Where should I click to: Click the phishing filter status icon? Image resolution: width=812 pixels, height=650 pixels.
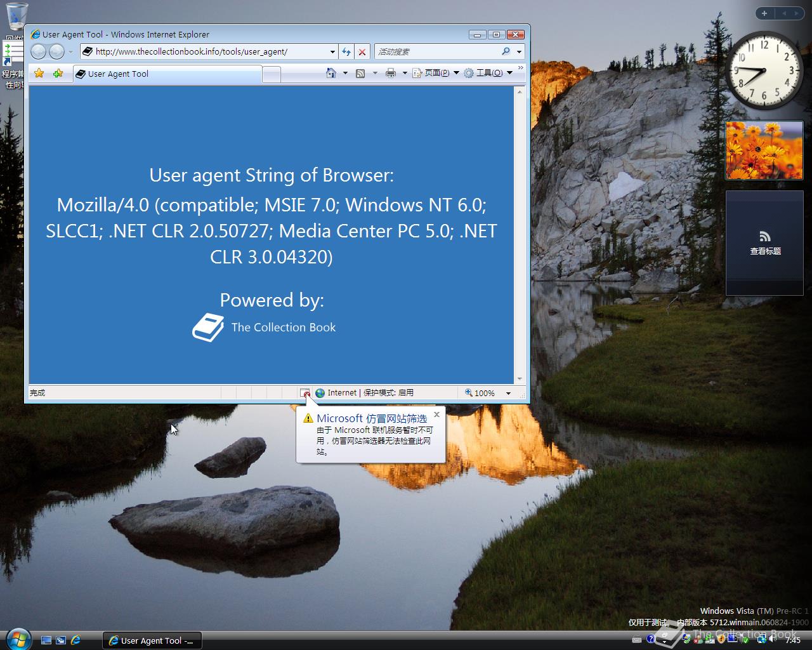306,393
